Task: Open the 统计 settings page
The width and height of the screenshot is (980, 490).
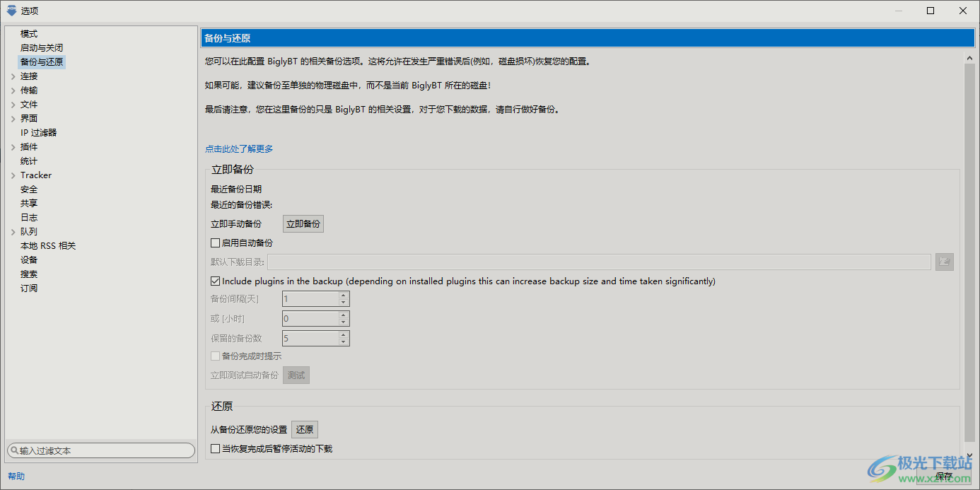Action: tap(29, 161)
